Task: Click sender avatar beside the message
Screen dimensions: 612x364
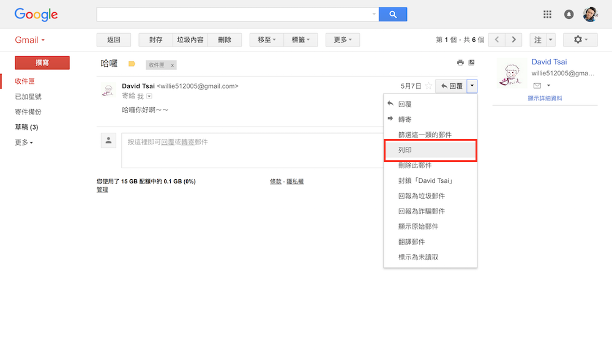Action: pos(108,90)
